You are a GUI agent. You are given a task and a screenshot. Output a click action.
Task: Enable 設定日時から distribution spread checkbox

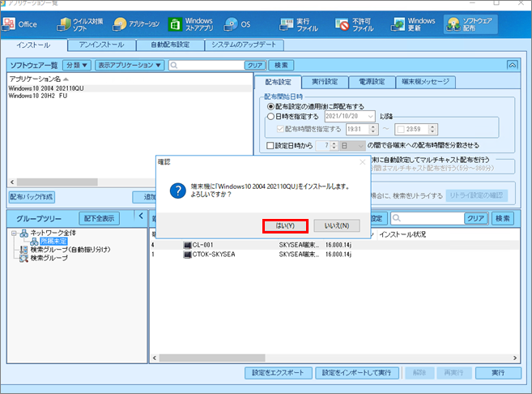pyautogui.click(x=270, y=146)
